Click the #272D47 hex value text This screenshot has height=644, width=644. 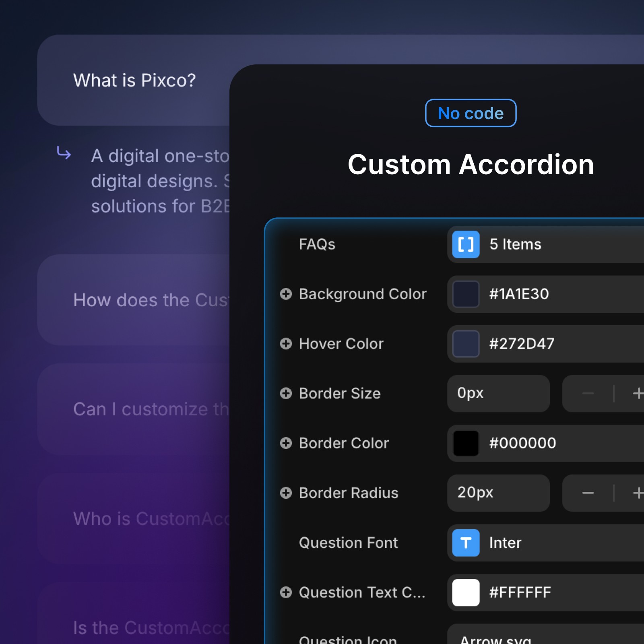pyautogui.click(x=522, y=344)
